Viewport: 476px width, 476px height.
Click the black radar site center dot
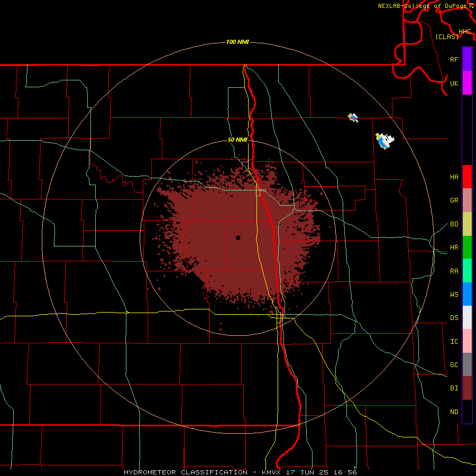click(x=238, y=237)
